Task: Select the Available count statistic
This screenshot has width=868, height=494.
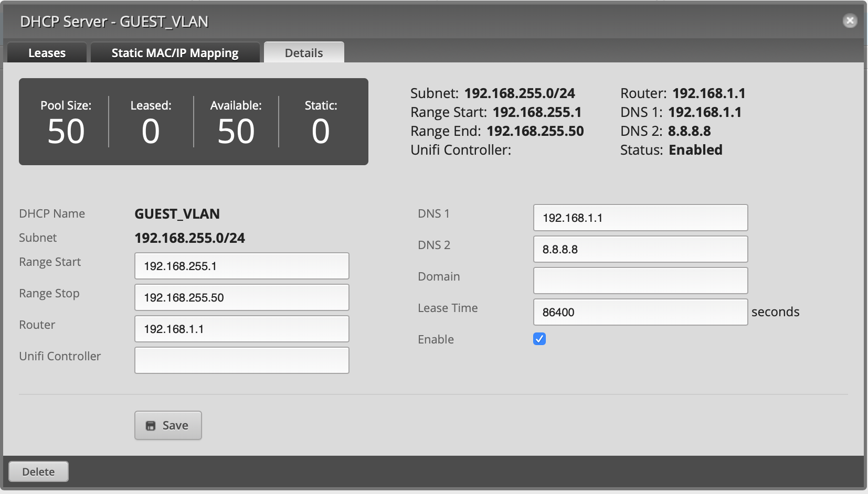Action: pyautogui.click(x=236, y=123)
